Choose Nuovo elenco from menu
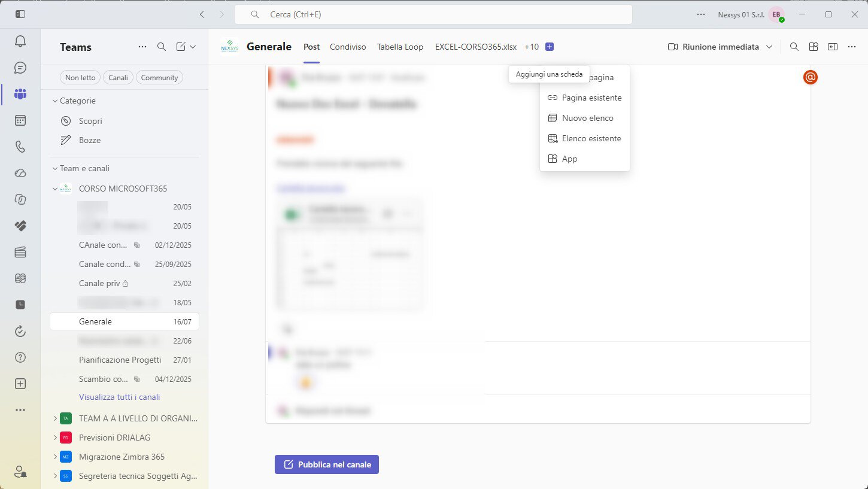Image resolution: width=868 pixels, height=489 pixels. 585,118
